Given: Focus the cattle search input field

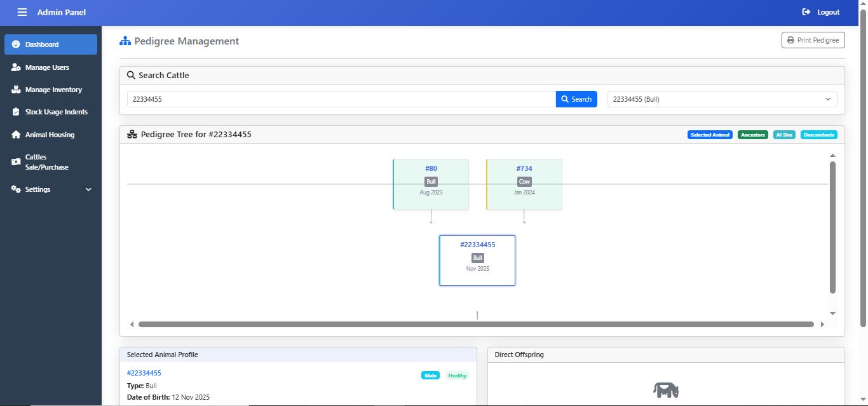Looking at the screenshot, I should 341,99.
